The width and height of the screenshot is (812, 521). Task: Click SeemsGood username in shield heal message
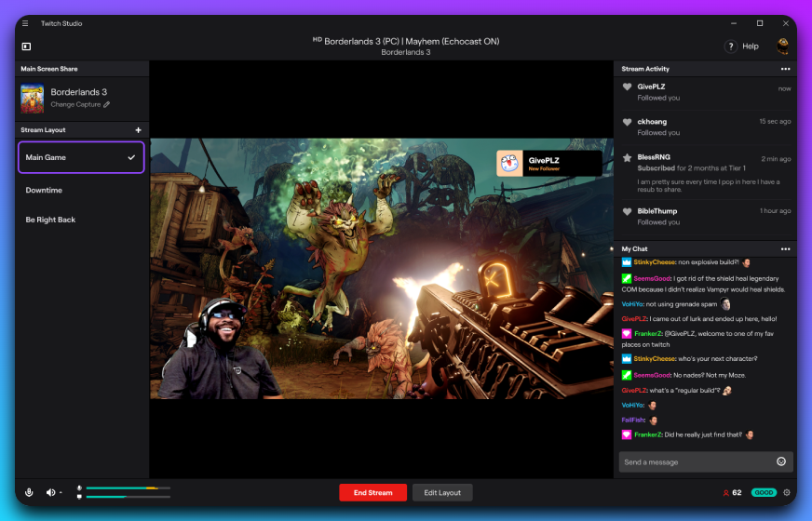tap(652, 278)
